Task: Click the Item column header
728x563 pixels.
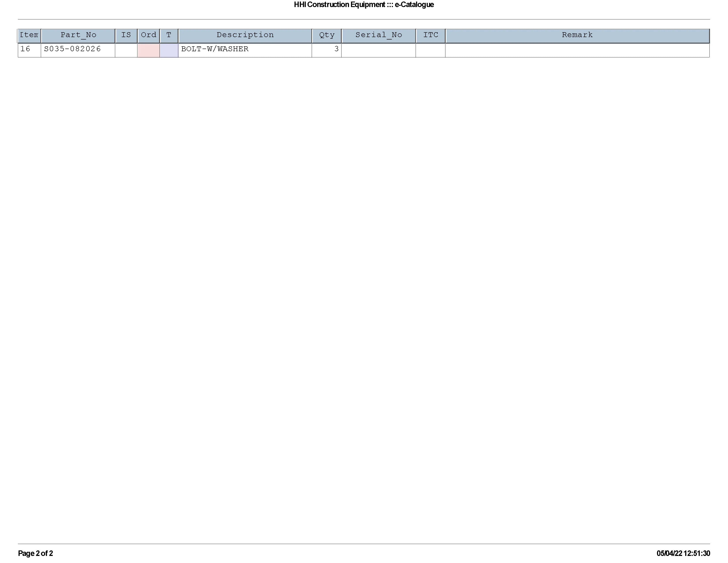Action: click(x=29, y=35)
